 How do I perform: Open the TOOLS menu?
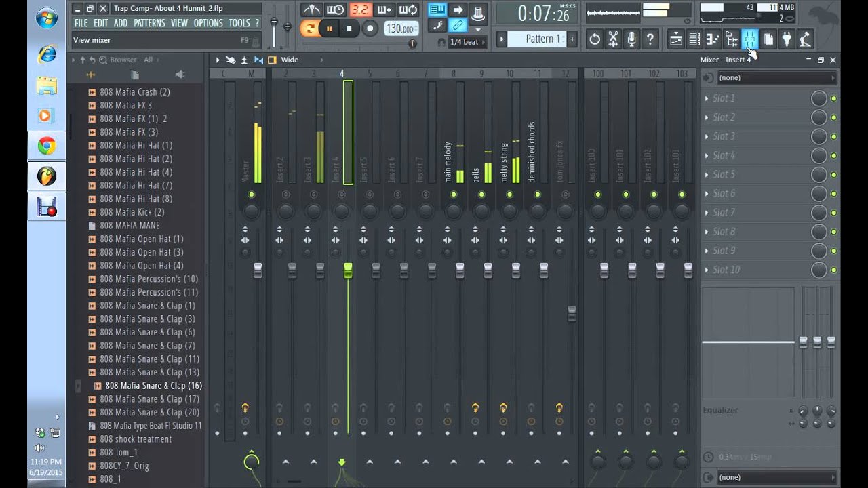tap(239, 22)
